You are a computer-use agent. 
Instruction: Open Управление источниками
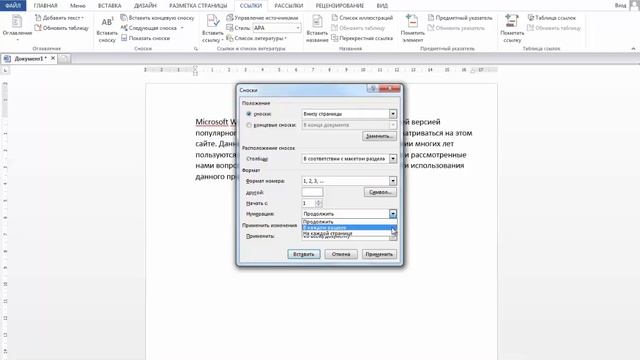tap(262, 18)
